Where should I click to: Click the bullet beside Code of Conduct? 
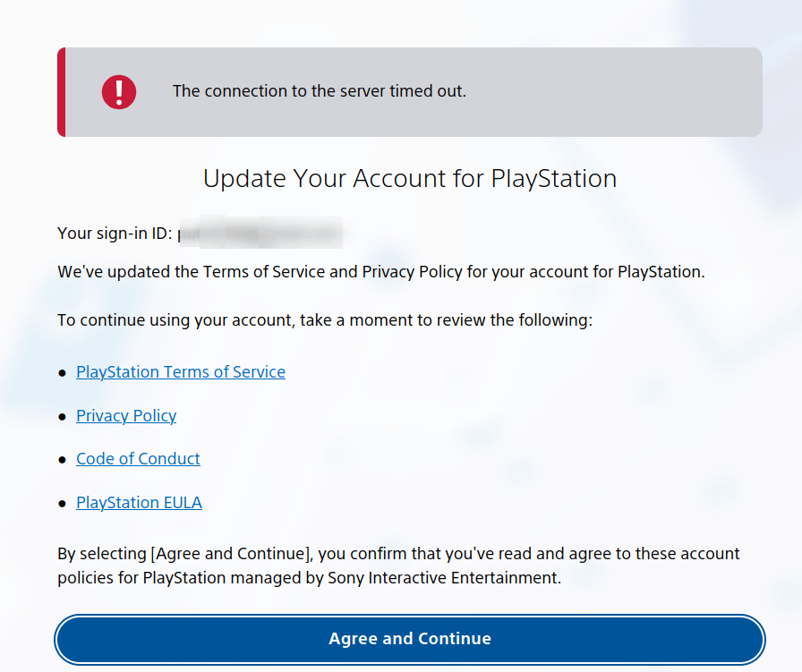coord(62,460)
